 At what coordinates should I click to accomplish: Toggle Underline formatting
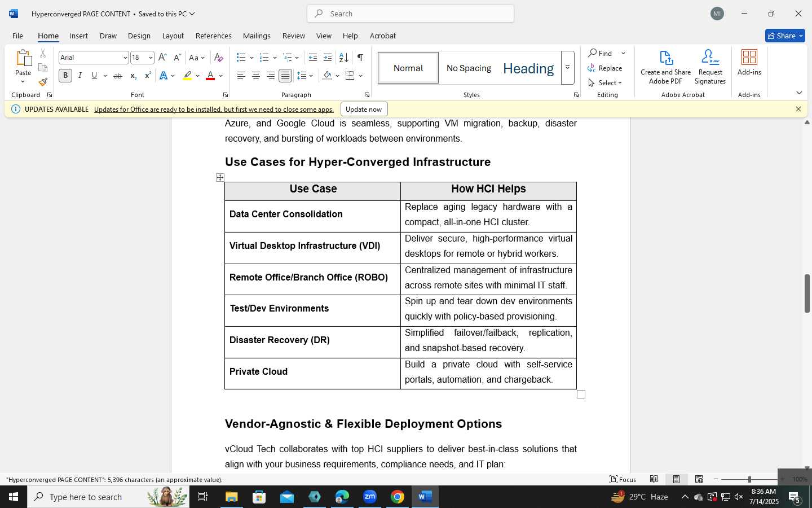pos(94,76)
